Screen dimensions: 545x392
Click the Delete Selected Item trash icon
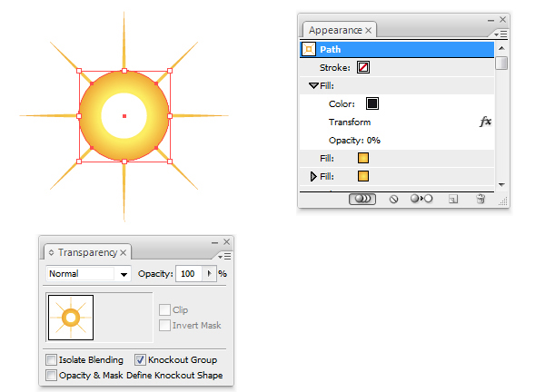tap(481, 199)
